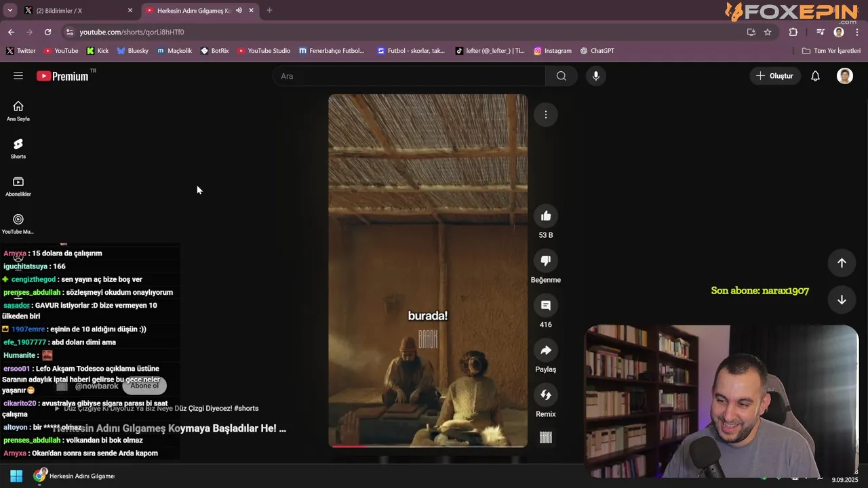Install app via address bar icon
868x488 pixels.
click(751, 32)
